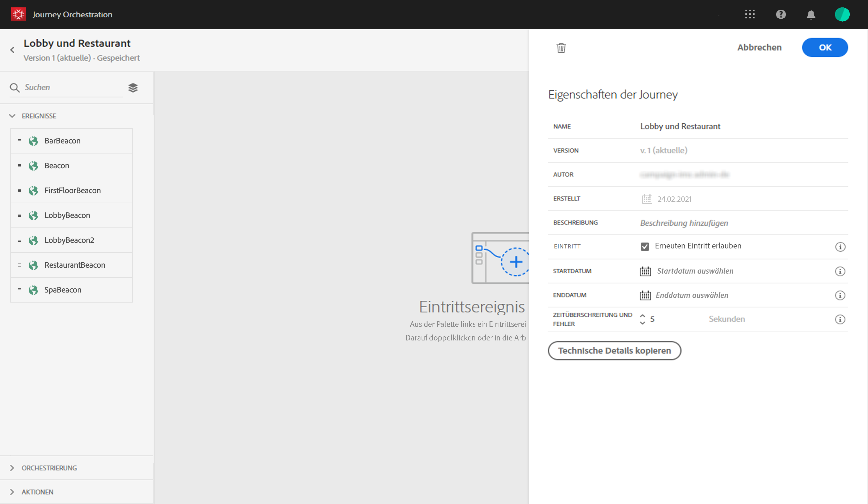The height and width of the screenshot is (504, 868).
Task: Click the layers filter icon beside search
Action: (x=133, y=88)
